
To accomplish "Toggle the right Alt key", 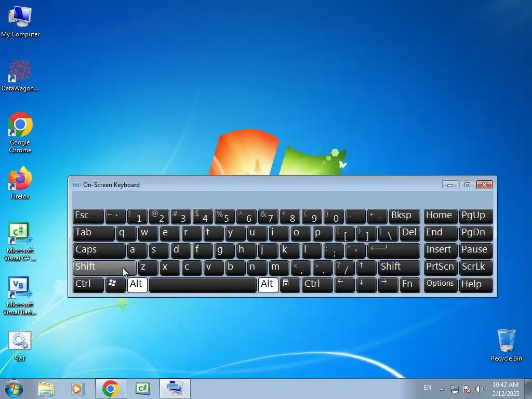I will [268, 285].
